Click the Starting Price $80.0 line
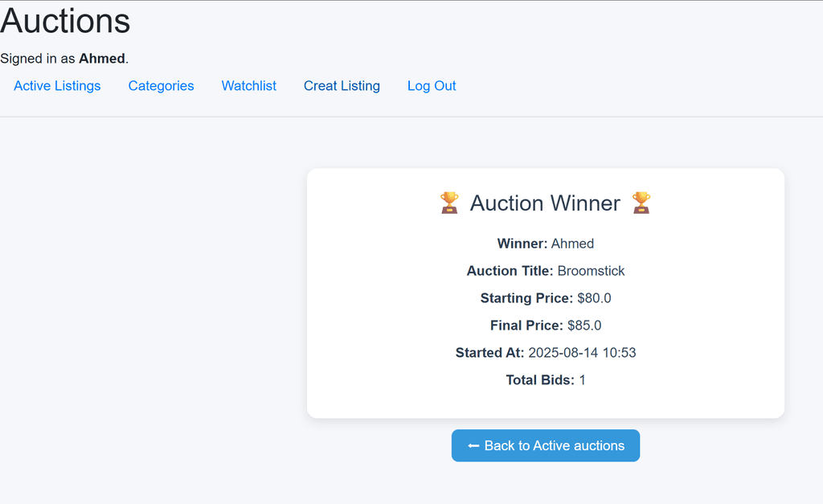Image resolution: width=823 pixels, height=504 pixels. point(546,298)
